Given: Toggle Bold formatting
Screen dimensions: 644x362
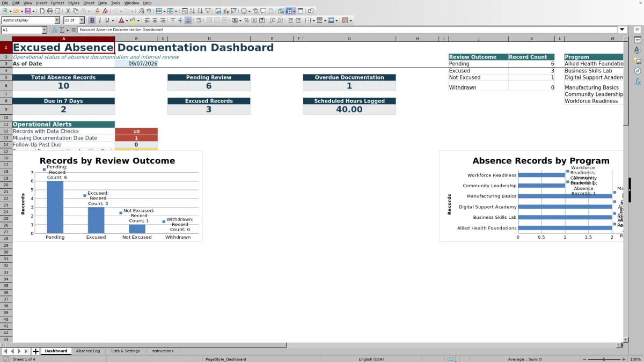Looking at the screenshot, I should [92, 20].
